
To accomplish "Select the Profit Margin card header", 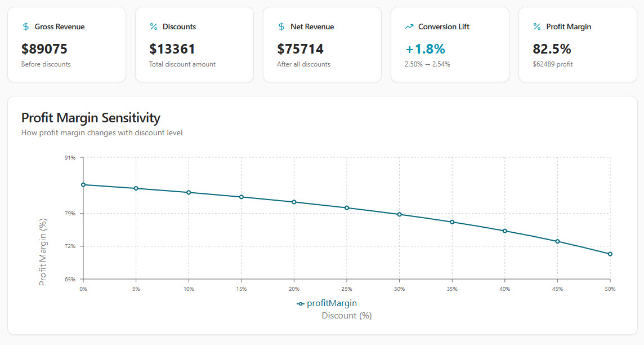I will point(569,26).
